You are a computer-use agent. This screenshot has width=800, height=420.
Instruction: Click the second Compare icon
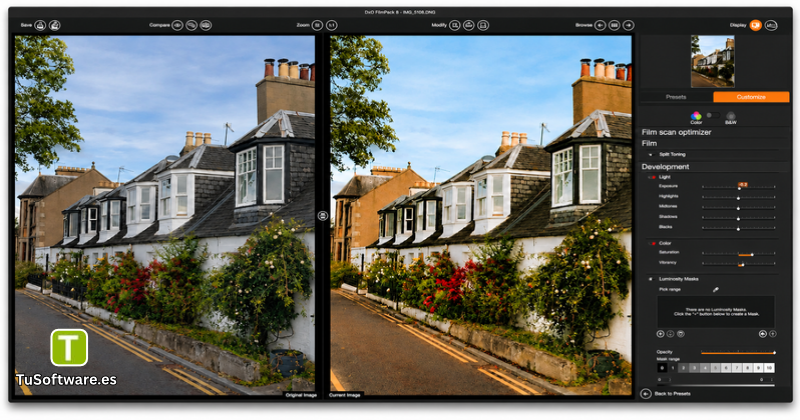191,25
